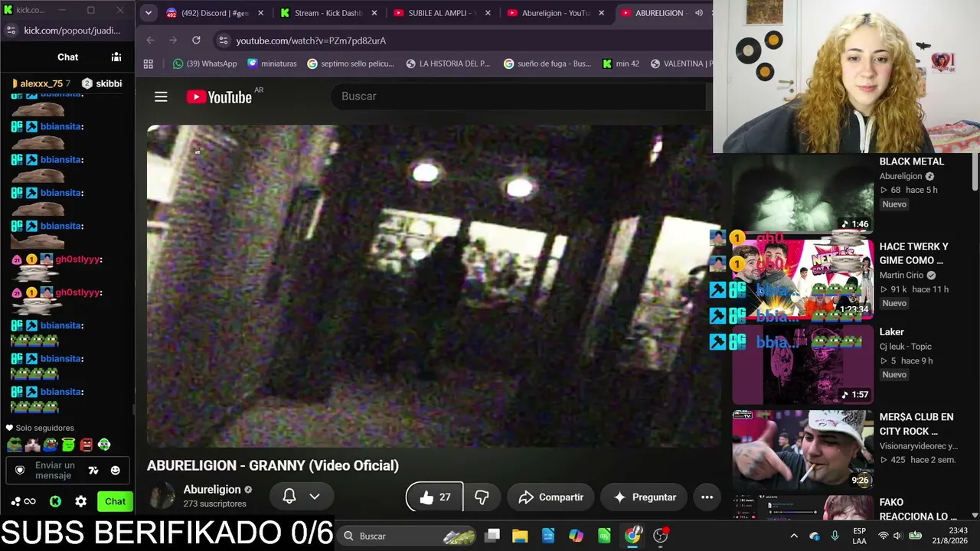Image resolution: width=980 pixels, height=551 pixels.
Task: Open the channel points infinity icon
Action: coord(30,501)
